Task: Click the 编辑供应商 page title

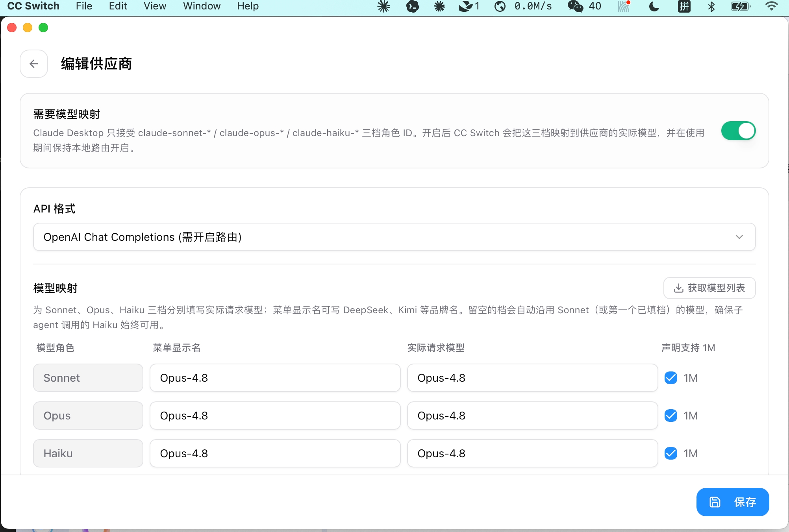Action: click(96, 64)
